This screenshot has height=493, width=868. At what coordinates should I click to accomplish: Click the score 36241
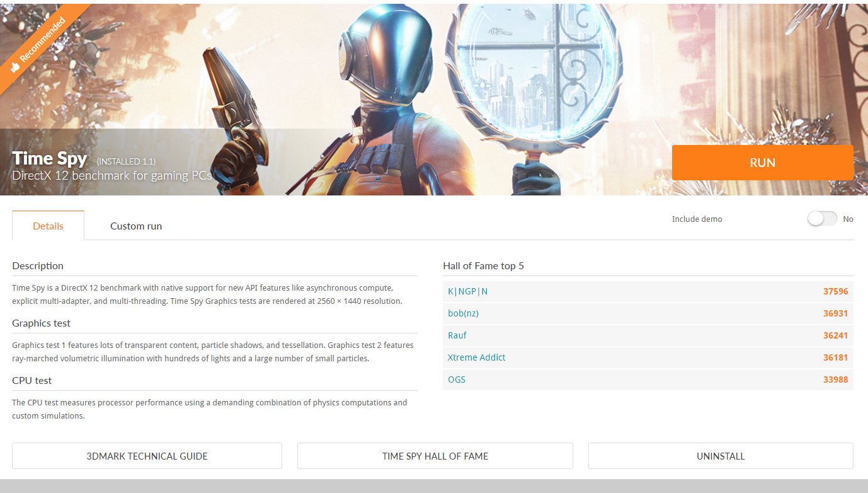[x=835, y=335]
